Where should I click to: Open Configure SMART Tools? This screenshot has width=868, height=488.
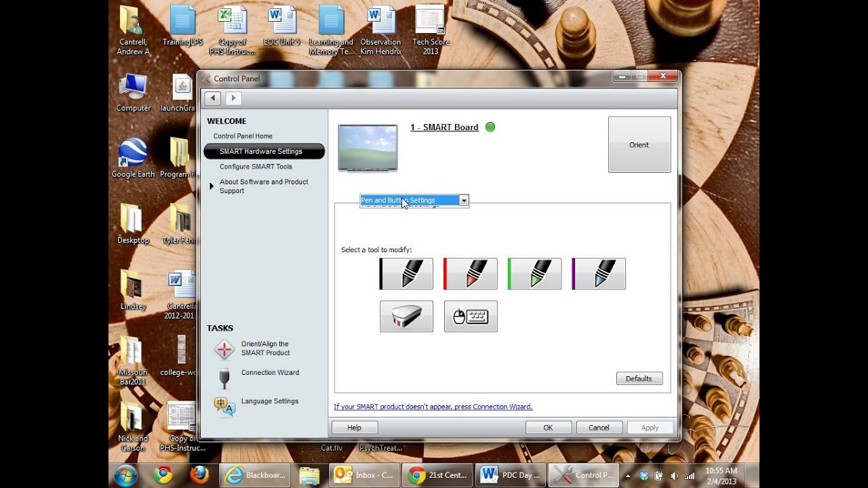pos(256,167)
